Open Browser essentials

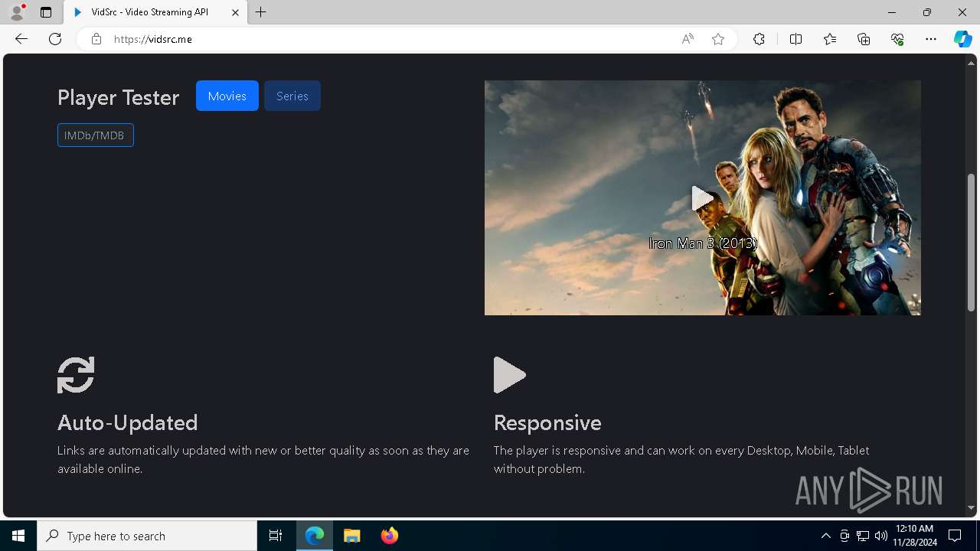pos(897,39)
